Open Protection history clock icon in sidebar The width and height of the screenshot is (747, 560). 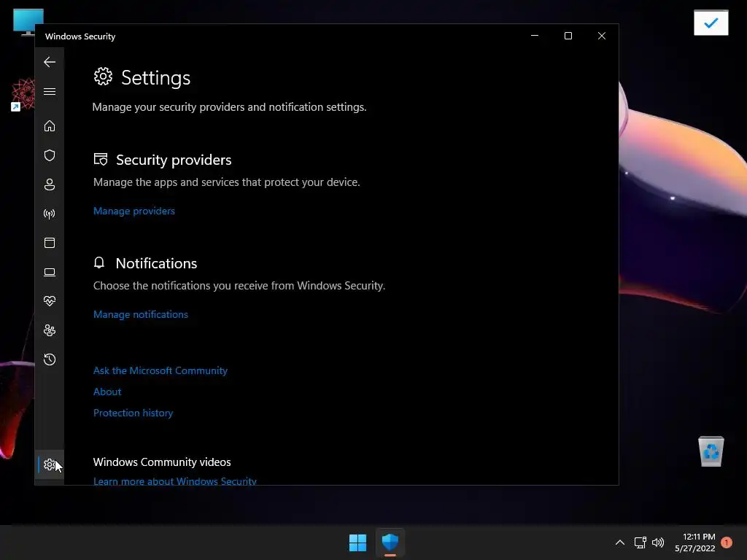click(50, 359)
